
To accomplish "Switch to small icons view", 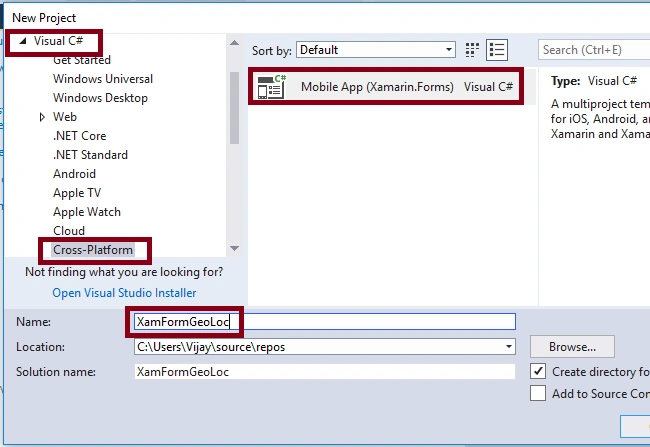I will pos(472,50).
